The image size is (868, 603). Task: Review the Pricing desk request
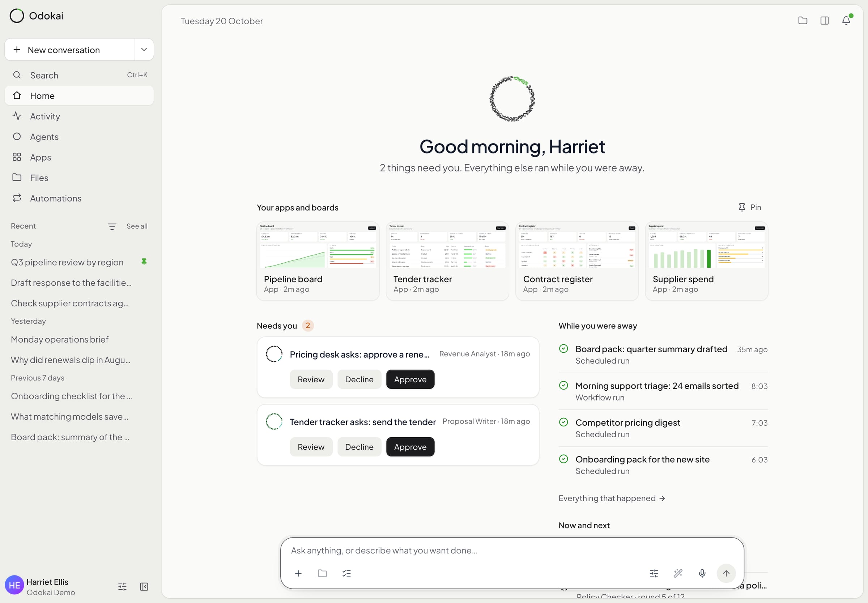coord(311,379)
